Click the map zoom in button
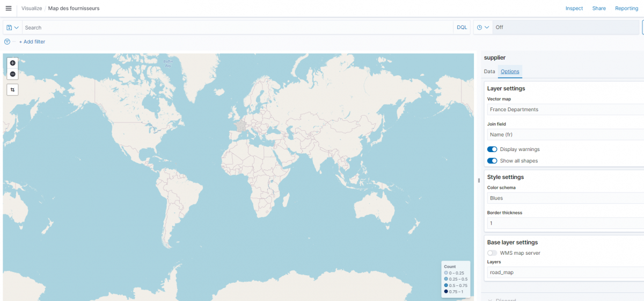Viewport: 644px width, 301px height. [13, 63]
